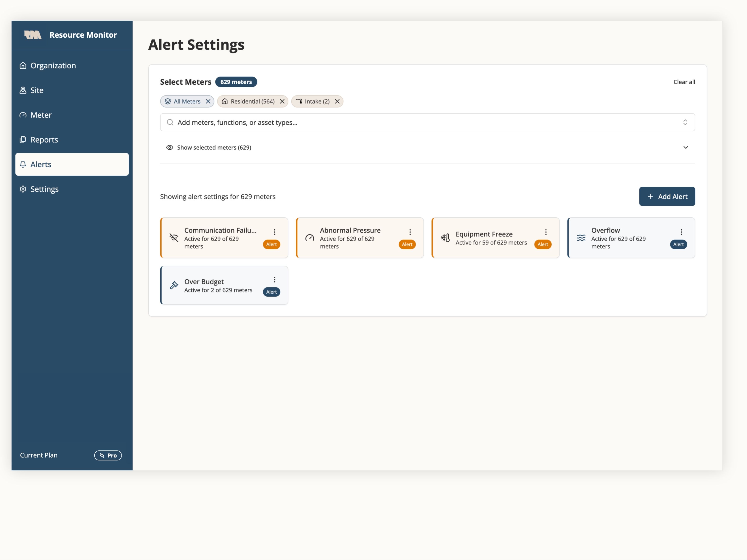
Task: Click the Clear all link
Action: point(684,82)
